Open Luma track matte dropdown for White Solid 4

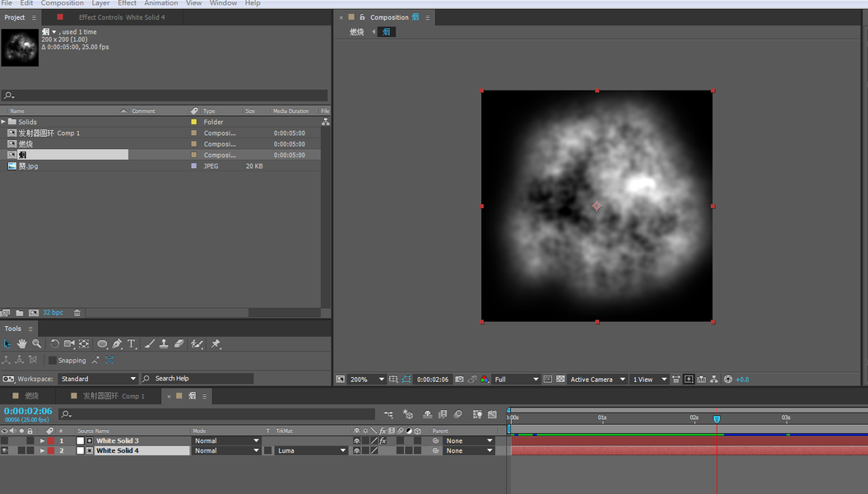[x=311, y=451]
